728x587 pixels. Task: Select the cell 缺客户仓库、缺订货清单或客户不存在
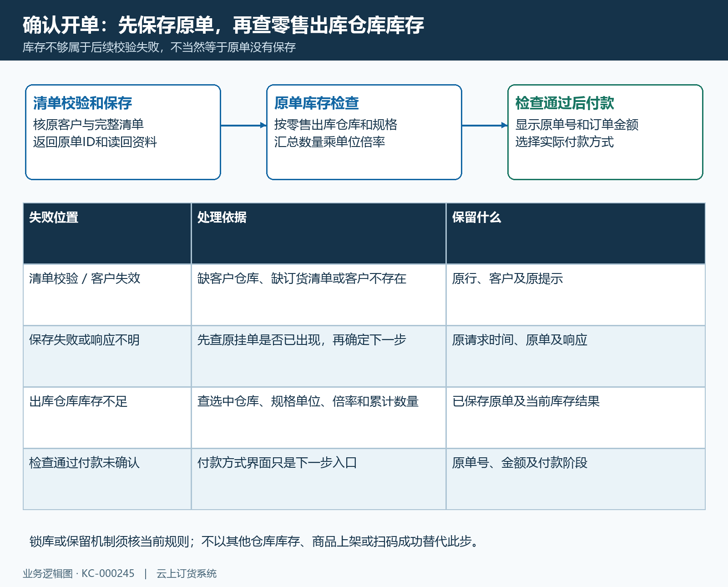[x=318, y=295]
